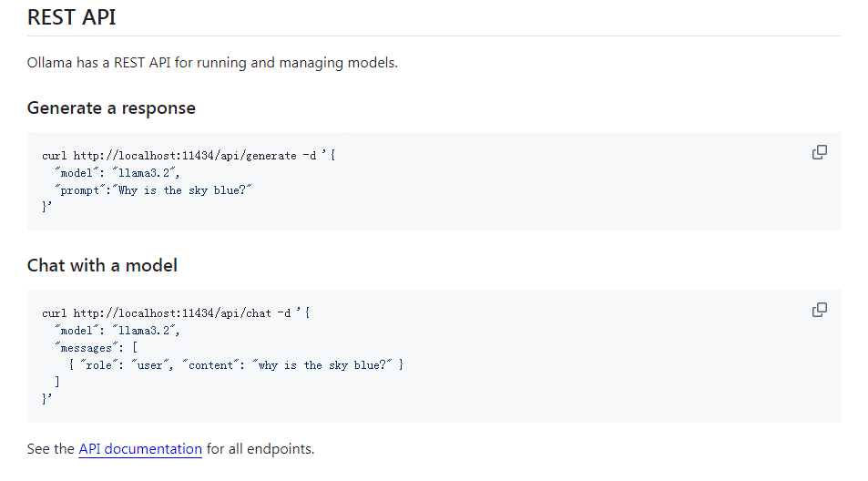Click the Chat with a model heading

pyautogui.click(x=102, y=265)
